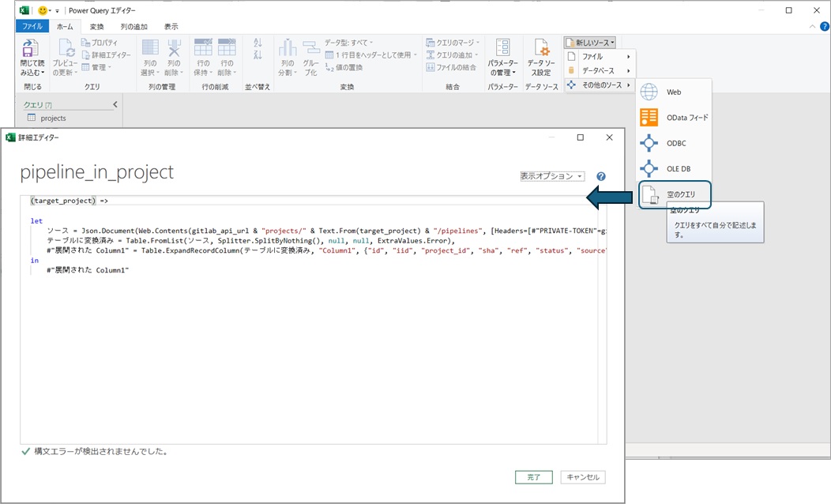
Task: Collapse the クエリ pane with the chevron
Action: coord(115,104)
